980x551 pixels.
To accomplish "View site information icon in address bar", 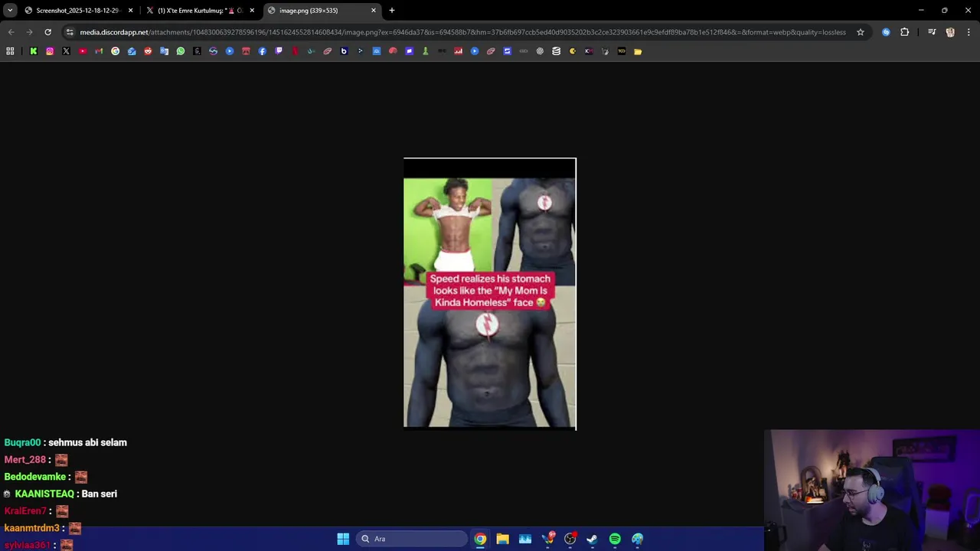I will tap(70, 32).
